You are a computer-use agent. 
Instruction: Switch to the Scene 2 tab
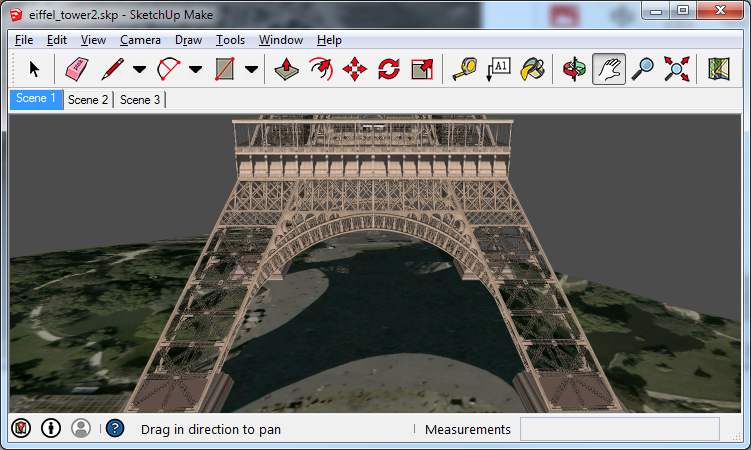click(x=88, y=100)
